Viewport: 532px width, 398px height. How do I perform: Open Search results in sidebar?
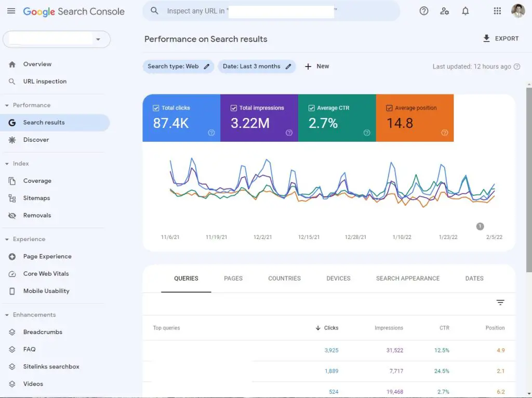(x=54, y=123)
